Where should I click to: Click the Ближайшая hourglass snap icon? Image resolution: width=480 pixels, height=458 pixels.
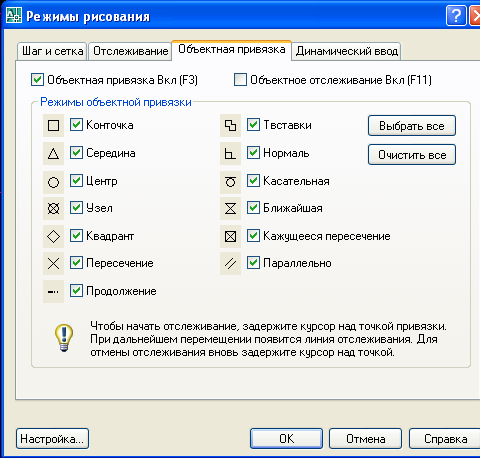[230, 209]
